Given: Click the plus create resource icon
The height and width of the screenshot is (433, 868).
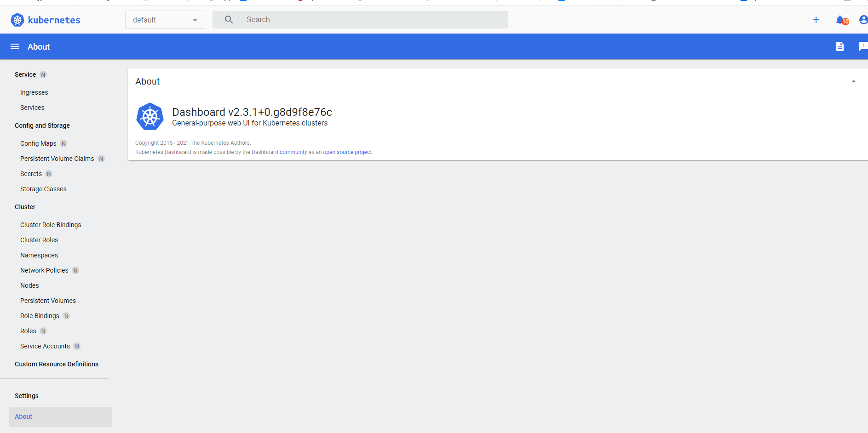Looking at the screenshot, I should (x=816, y=20).
